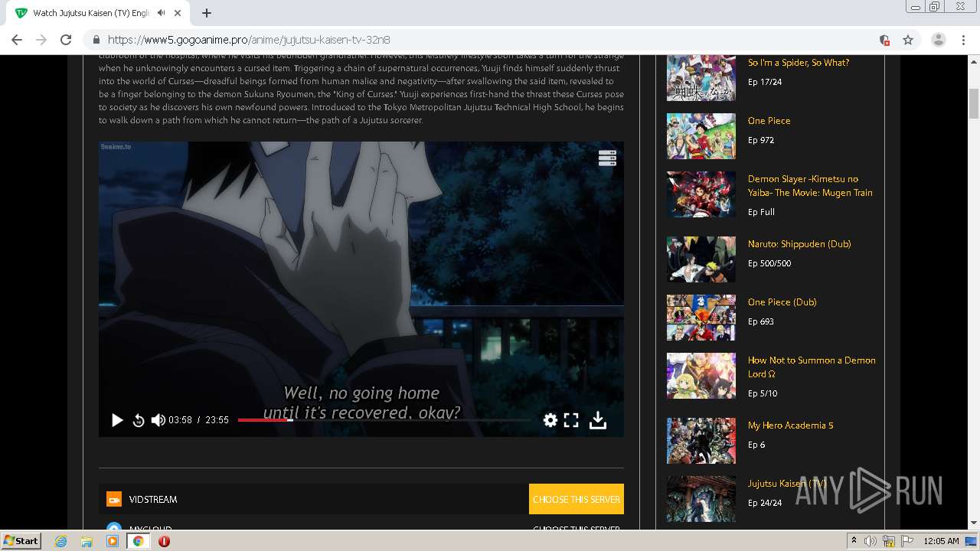Open the Windows Start menu

(21, 540)
